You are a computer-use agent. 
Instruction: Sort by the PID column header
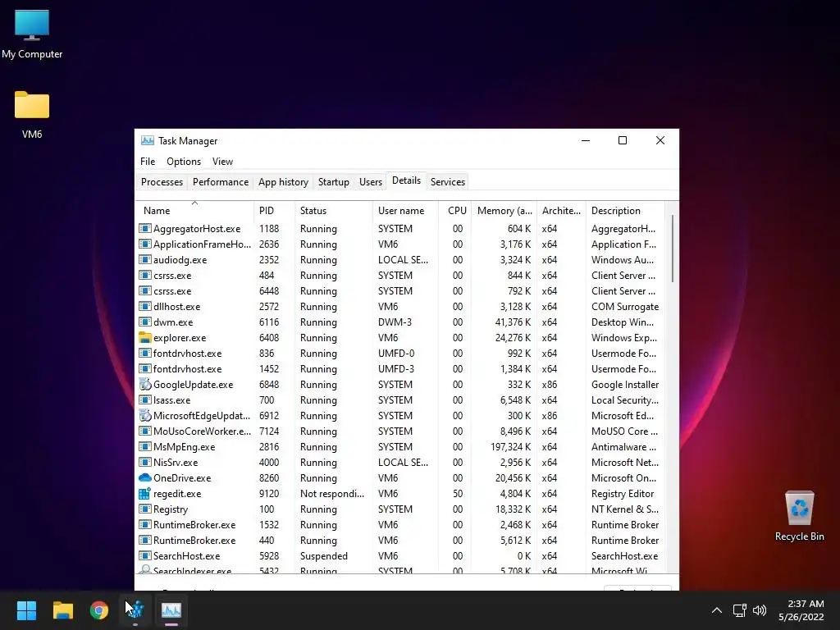point(274,211)
